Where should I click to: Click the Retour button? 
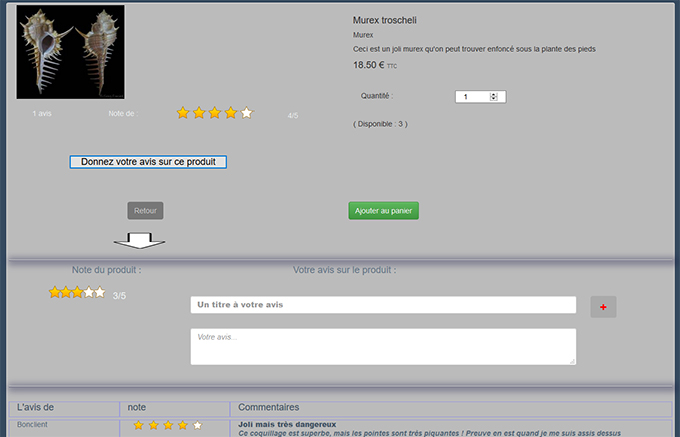click(145, 211)
